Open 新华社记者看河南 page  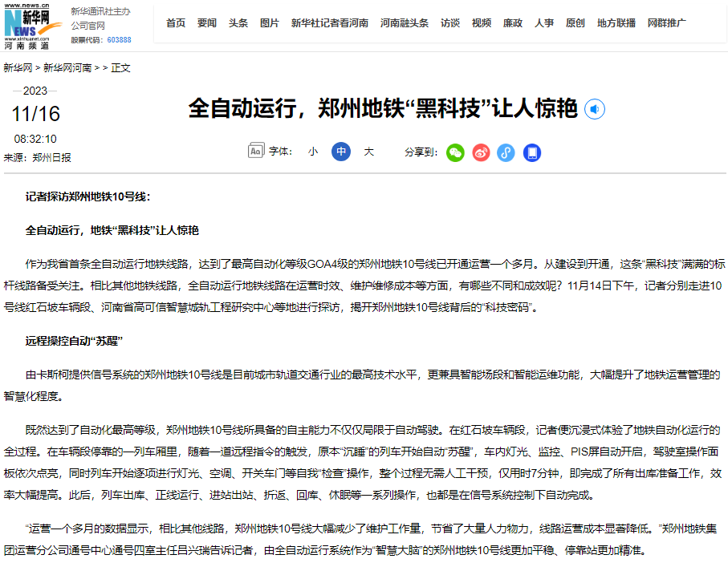330,22
